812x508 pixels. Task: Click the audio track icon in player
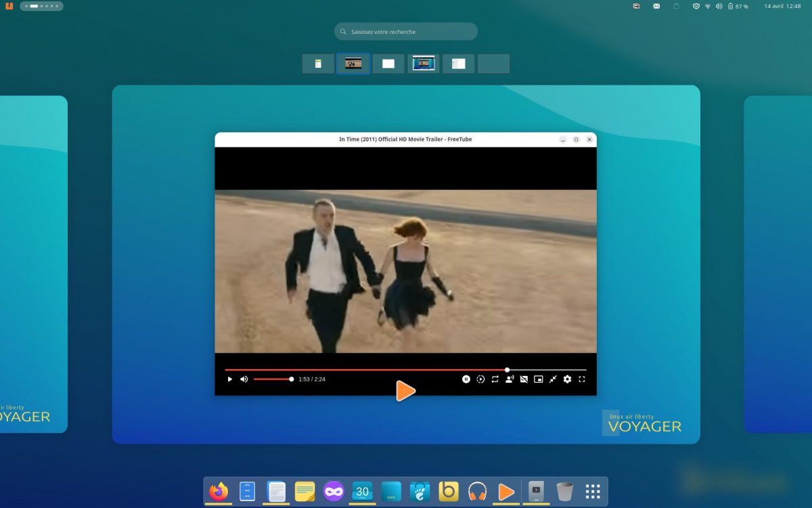point(510,379)
